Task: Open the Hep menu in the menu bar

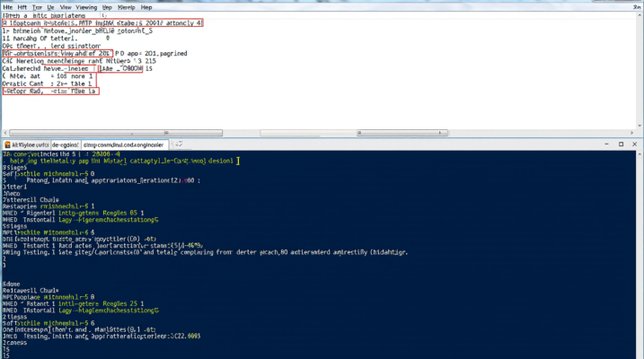Action: pos(146,7)
